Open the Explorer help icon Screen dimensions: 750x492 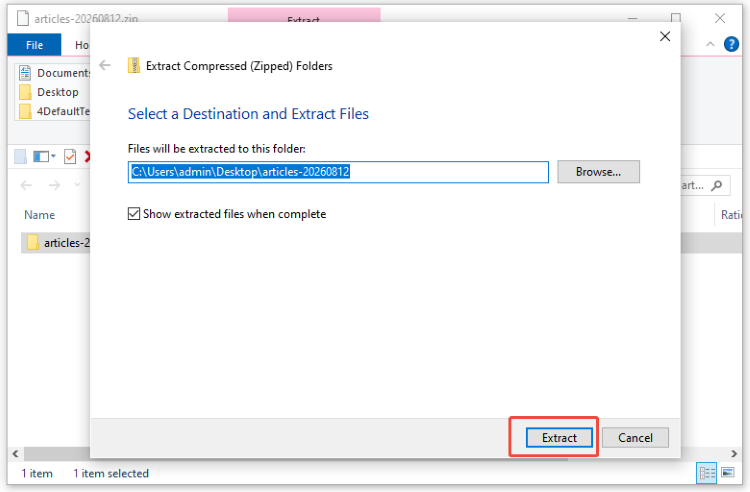click(x=731, y=44)
